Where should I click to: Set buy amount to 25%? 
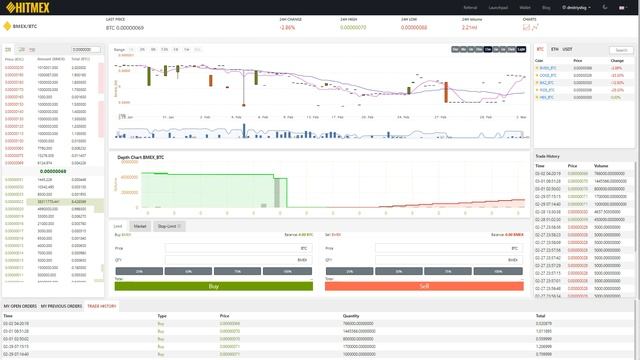[139, 271]
